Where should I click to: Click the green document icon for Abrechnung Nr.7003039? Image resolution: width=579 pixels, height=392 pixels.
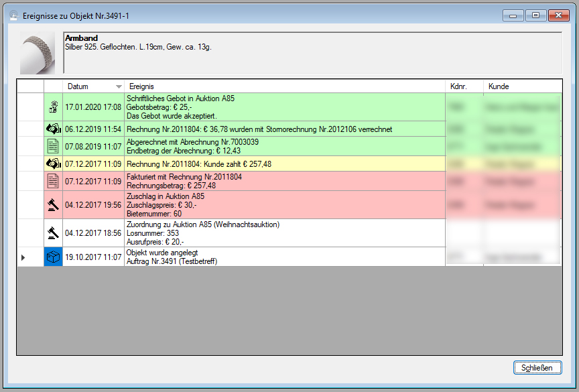pyautogui.click(x=53, y=146)
